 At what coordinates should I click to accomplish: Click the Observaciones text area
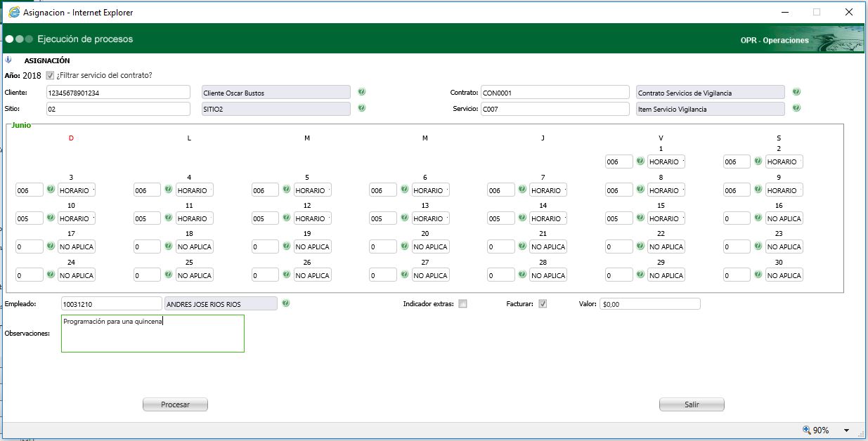point(153,334)
